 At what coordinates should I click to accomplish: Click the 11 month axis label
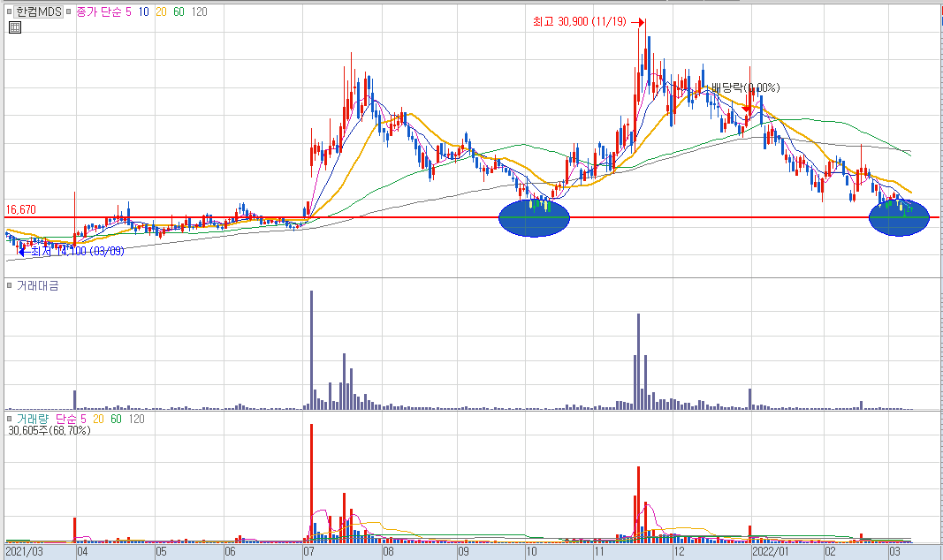[599, 551]
